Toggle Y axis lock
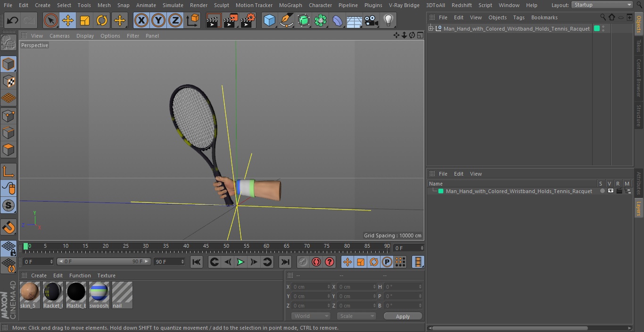Screen dimensions: 644x332 [158, 20]
